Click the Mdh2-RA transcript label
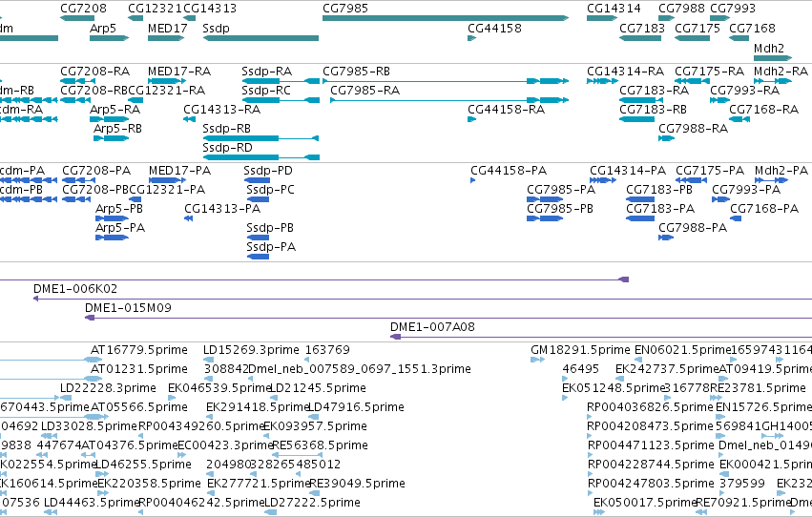 781,71
